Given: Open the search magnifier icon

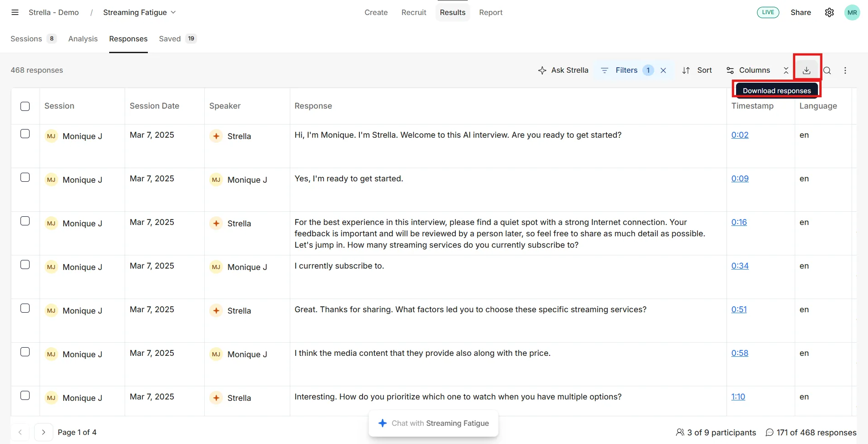Looking at the screenshot, I should coord(828,70).
